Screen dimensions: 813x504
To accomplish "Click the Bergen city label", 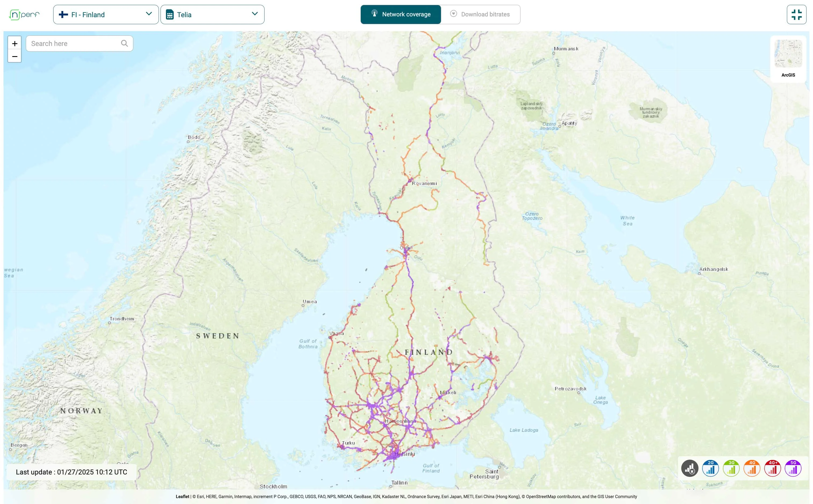I will tap(19, 445).
